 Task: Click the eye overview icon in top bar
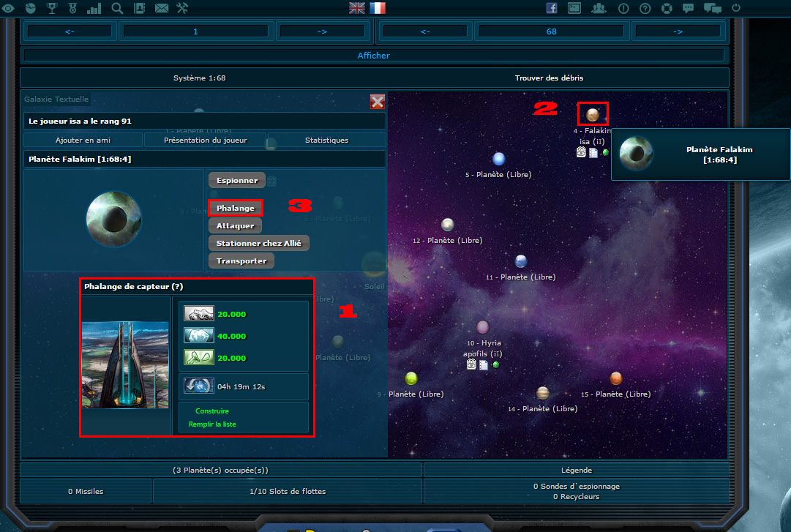pyautogui.click(x=9, y=9)
